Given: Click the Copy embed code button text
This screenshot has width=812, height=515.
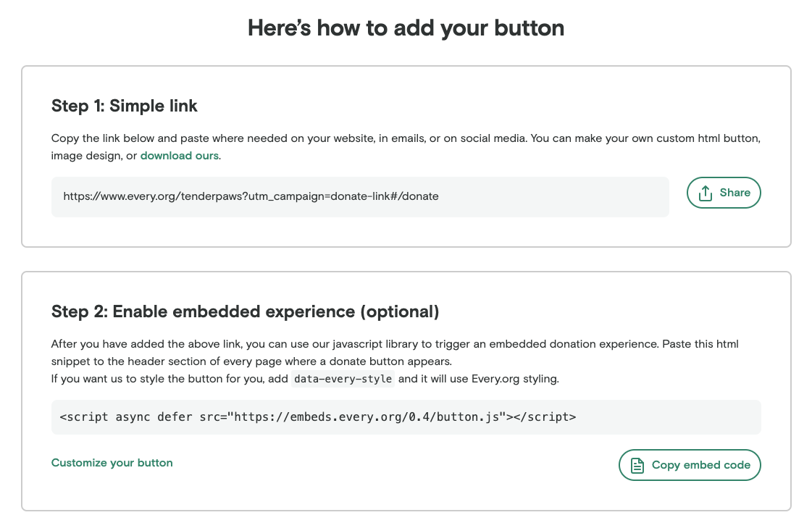Looking at the screenshot, I should [x=700, y=465].
